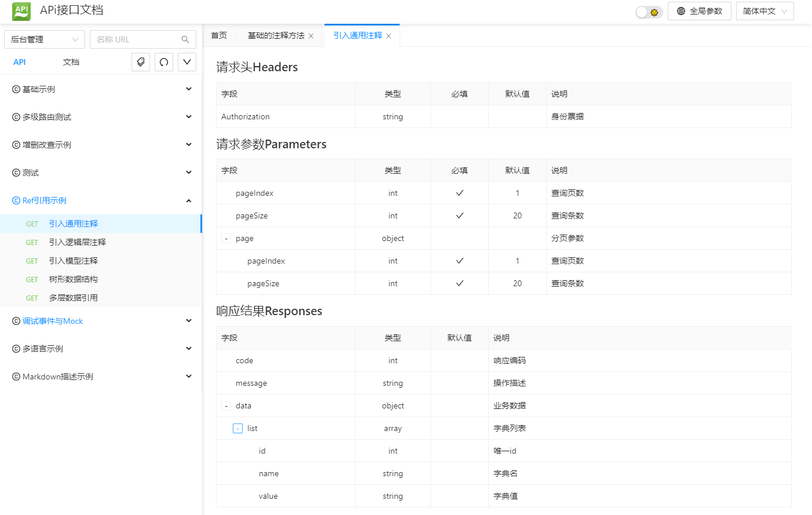Select the 树形数据结构 GET endpoint
The height and width of the screenshot is (515, 812).
[x=73, y=279]
